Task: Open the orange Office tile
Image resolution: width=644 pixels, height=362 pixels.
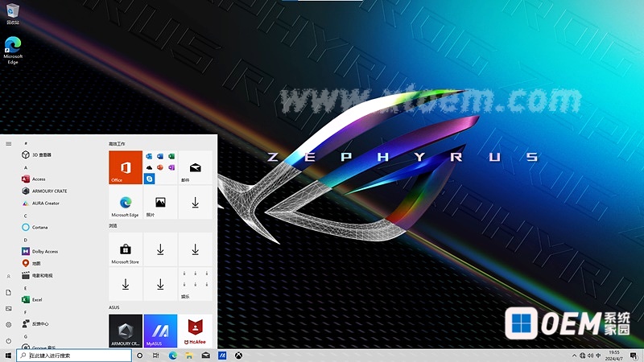Action: point(126,167)
